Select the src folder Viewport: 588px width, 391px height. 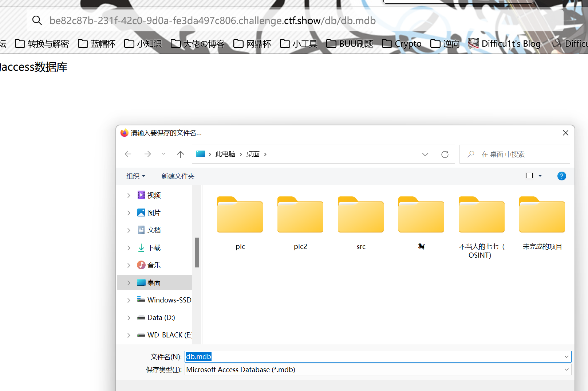pos(361,223)
